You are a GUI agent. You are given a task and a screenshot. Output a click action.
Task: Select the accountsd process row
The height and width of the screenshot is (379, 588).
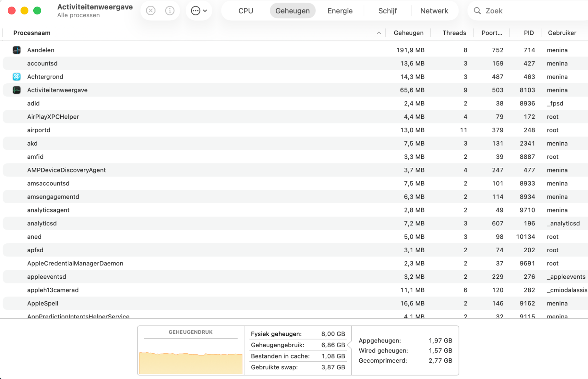point(295,64)
